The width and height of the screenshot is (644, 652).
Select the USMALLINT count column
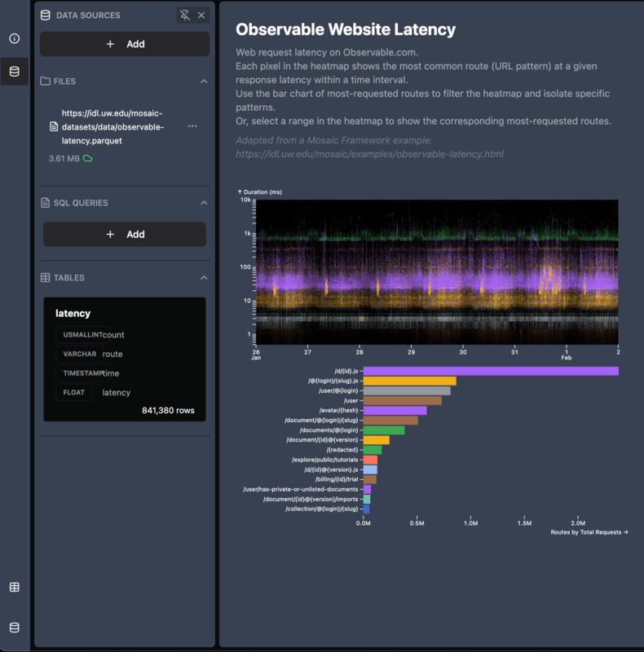90,335
